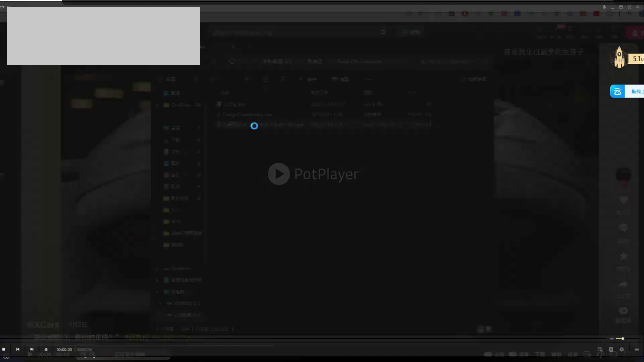The image size is (644, 362).
Task: Click the elapsed time 00:00:00 display
Action: pos(64,350)
